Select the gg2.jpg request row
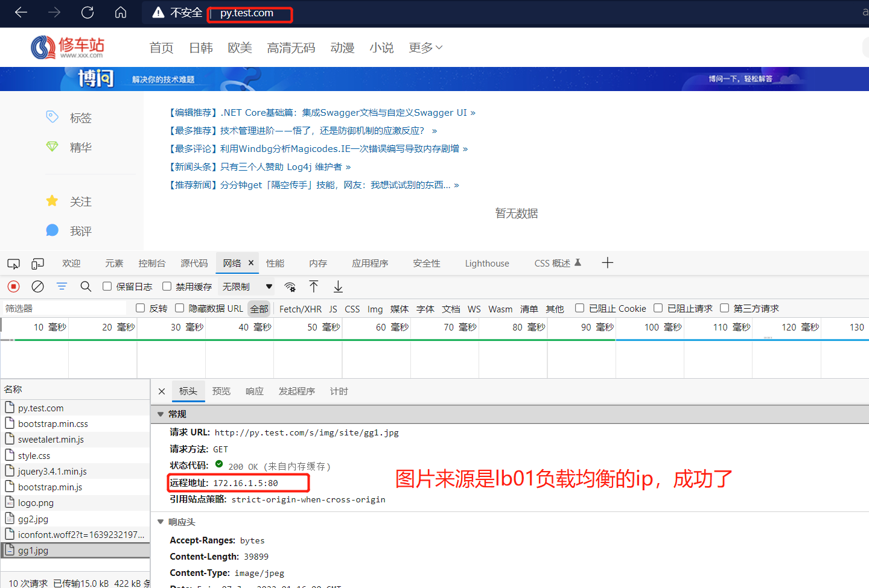 [x=75, y=519]
